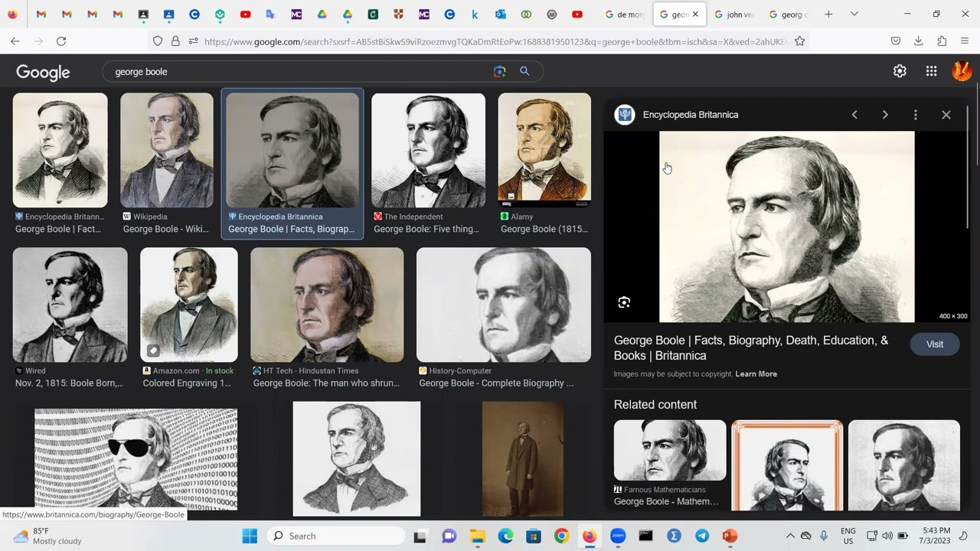
Task: Open the Google logo homepage link
Action: click(x=43, y=72)
